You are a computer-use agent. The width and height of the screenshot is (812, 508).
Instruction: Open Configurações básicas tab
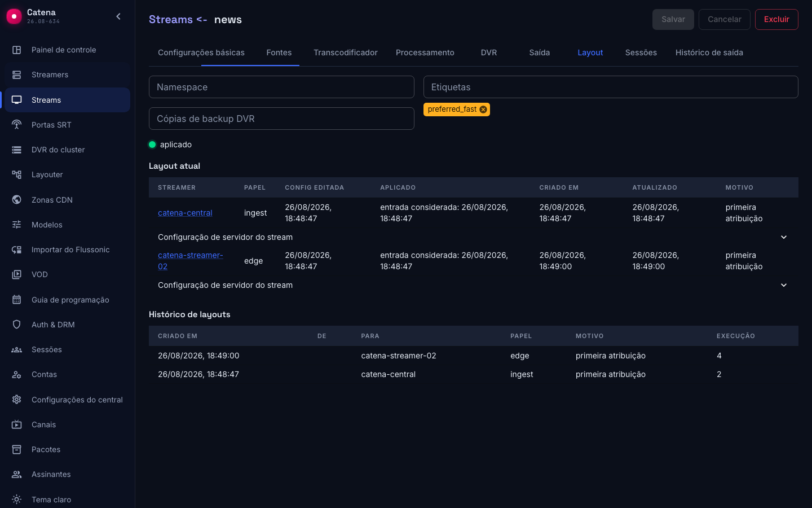201,52
